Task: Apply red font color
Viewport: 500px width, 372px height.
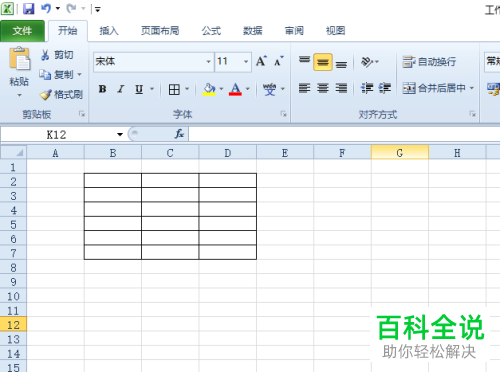Action: point(235,89)
